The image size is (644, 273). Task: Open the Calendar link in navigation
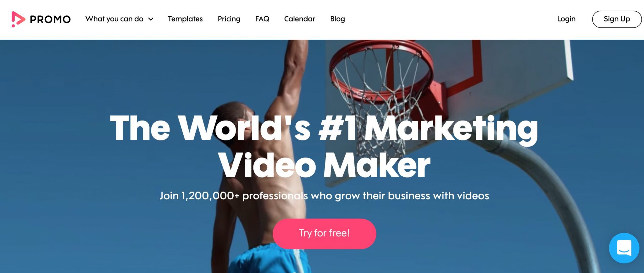tap(300, 19)
